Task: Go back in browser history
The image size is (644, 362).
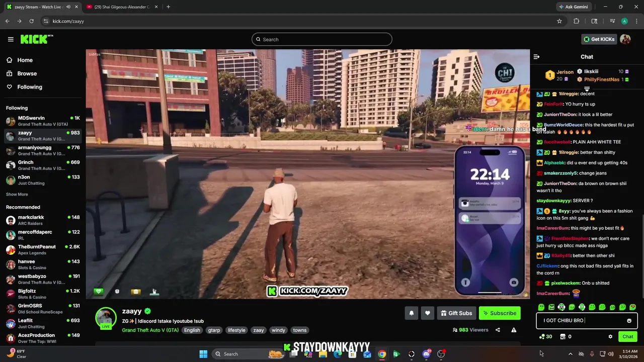Action: (x=8, y=21)
